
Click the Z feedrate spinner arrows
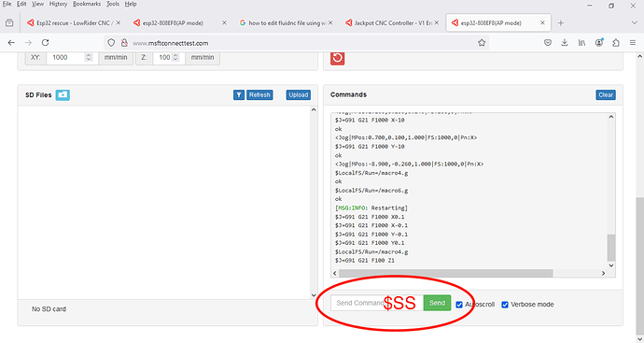tap(175, 58)
